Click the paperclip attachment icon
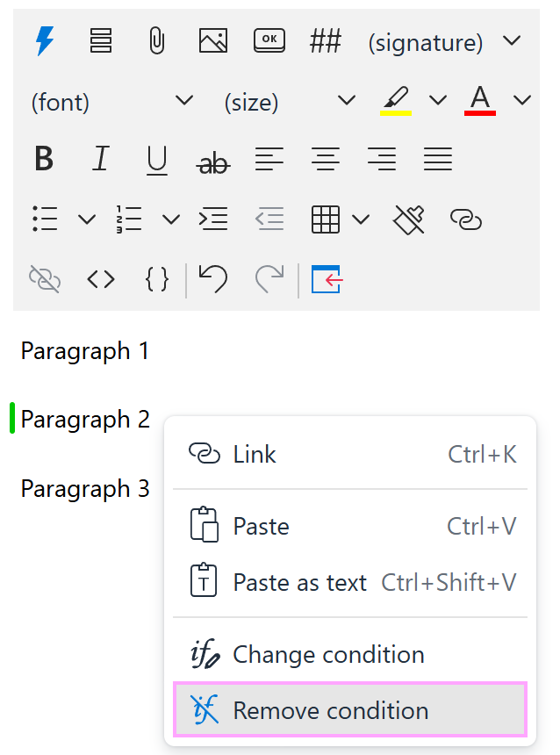Viewport: 560px width, 755px height. point(156,41)
